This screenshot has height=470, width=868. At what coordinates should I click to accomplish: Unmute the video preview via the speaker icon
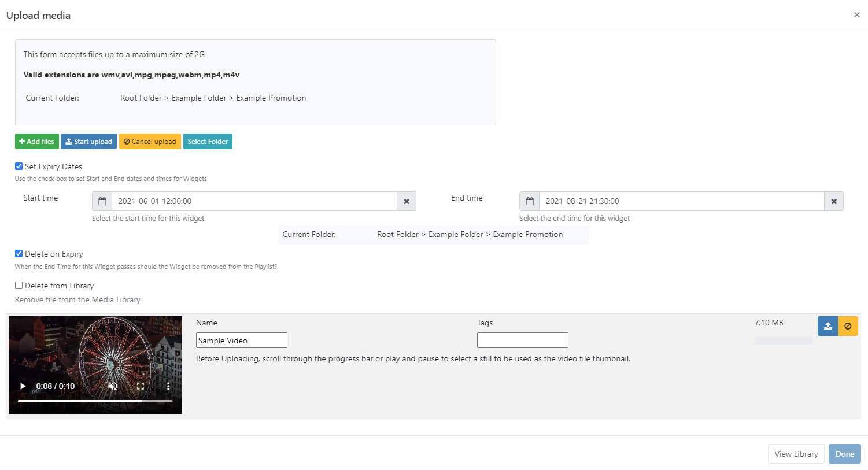(113, 386)
